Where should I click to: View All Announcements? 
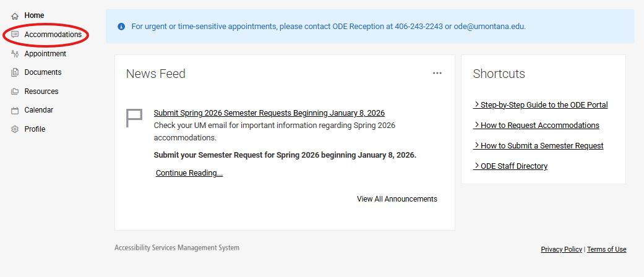click(x=397, y=199)
